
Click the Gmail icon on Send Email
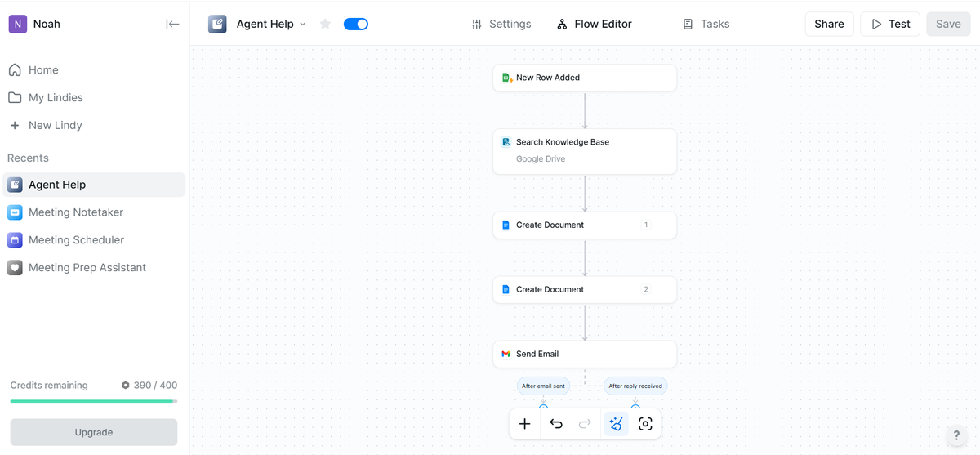[506, 354]
